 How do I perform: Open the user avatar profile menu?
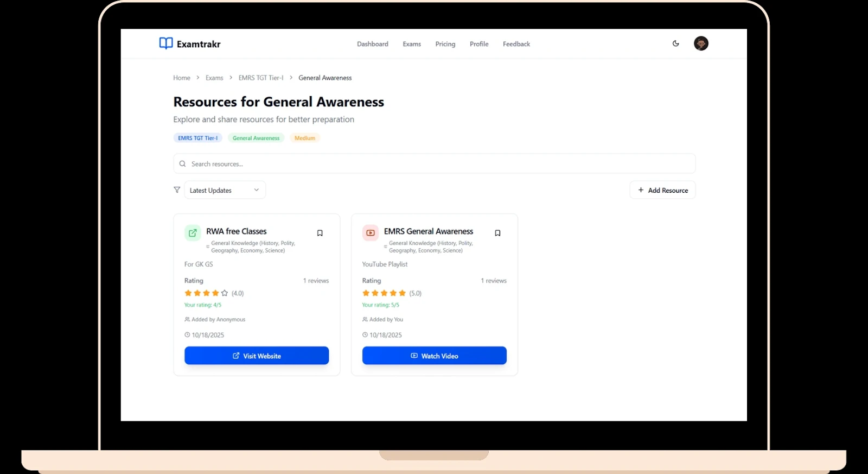pyautogui.click(x=701, y=43)
